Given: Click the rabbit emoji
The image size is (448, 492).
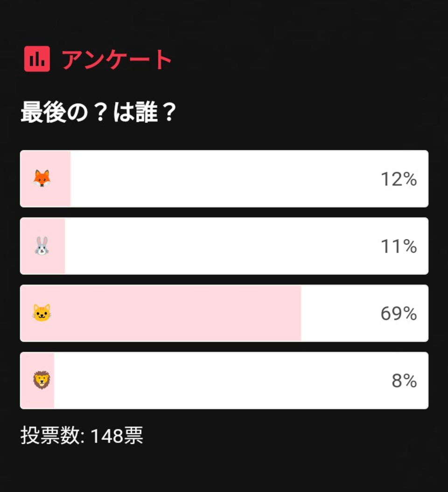Looking at the screenshot, I should click(42, 246).
